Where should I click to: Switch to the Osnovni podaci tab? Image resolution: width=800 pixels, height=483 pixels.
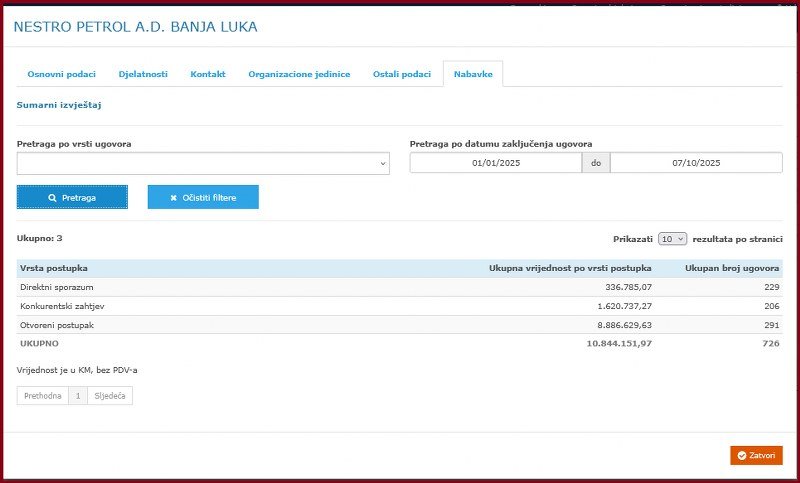56,75
